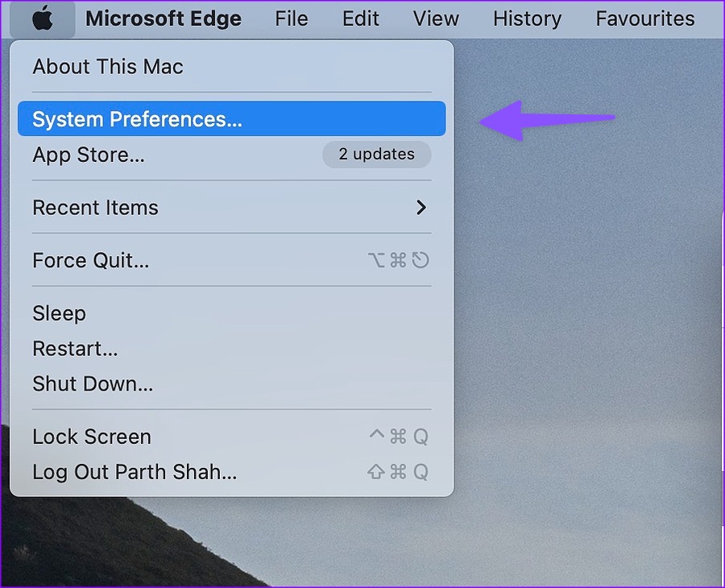
Task: Click the Log Out shortcut symbols
Action: coord(398,472)
